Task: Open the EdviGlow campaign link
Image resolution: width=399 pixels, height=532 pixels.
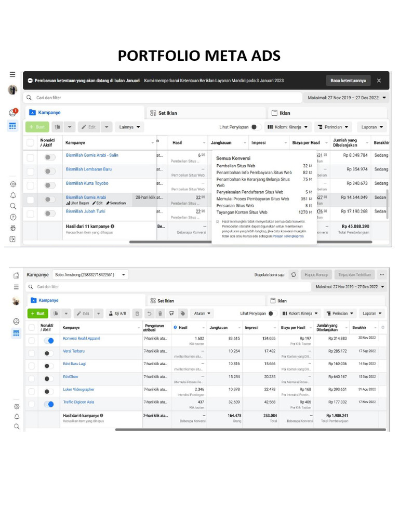Action: pos(71,377)
